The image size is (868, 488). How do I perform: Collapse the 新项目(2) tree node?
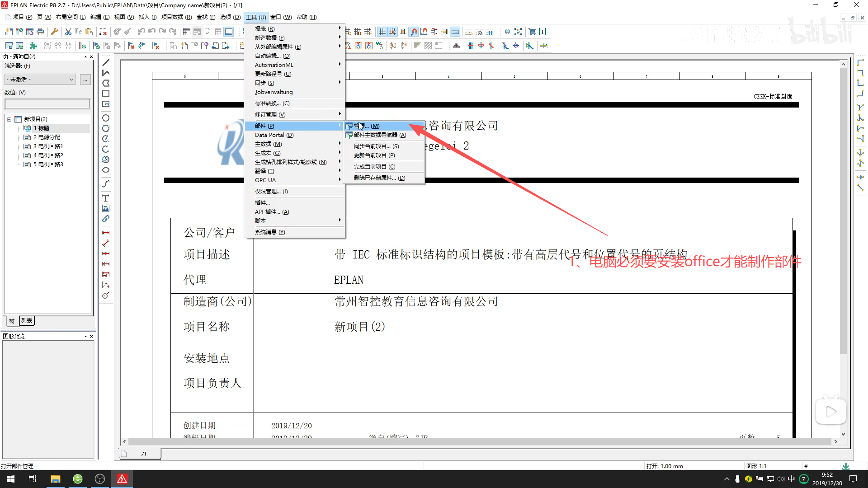click(9, 119)
